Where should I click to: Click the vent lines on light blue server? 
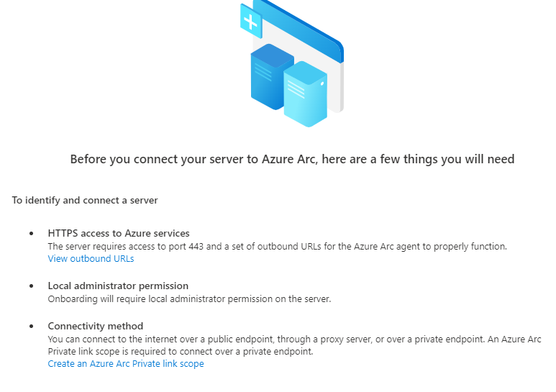[x=296, y=89]
